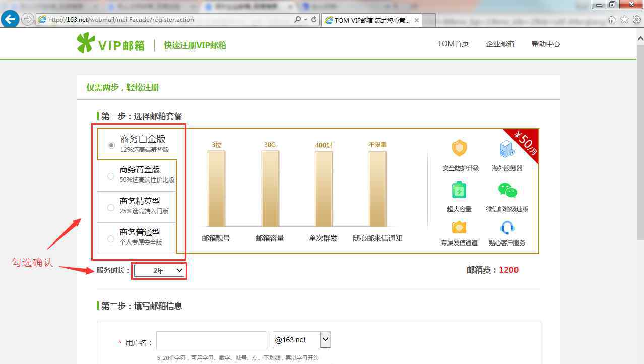644x364 pixels.
Task: Click the 50%选高端性价比版 subtitle text
Action: coord(147,180)
